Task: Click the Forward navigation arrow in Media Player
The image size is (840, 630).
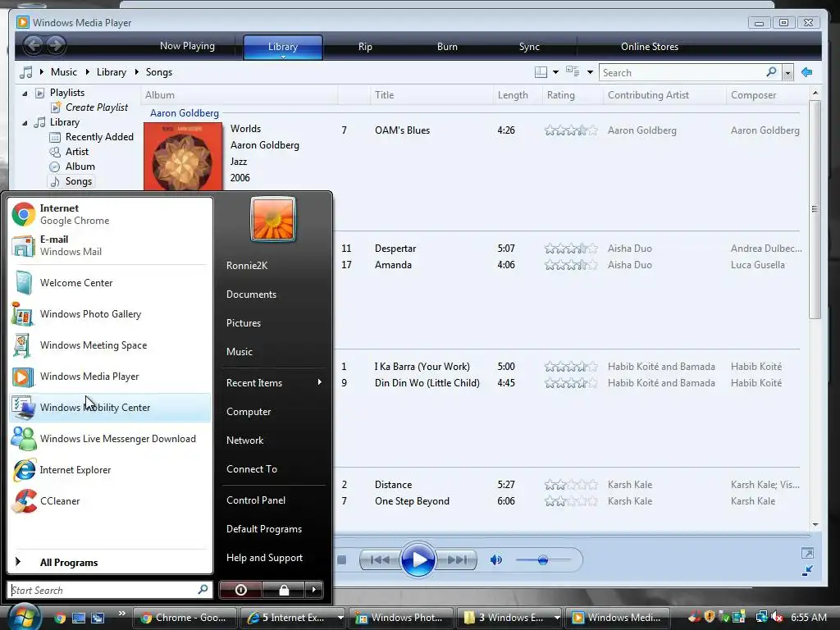Action: [56, 45]
